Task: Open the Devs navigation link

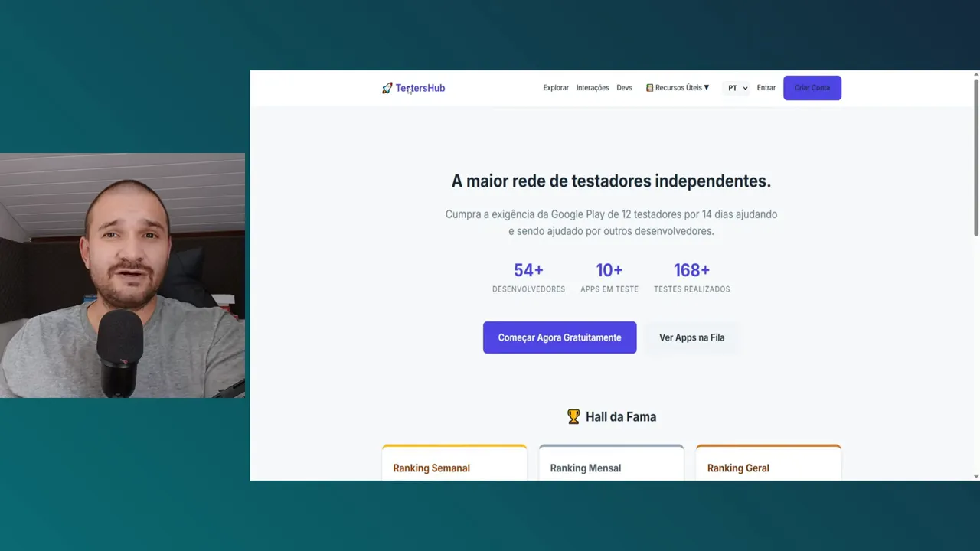Action: pos(625,88)
